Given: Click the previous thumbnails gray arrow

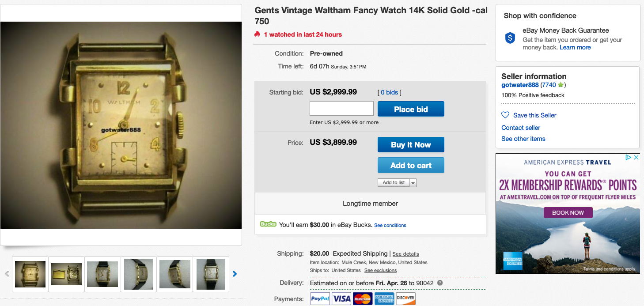Looking at the screenshot, I should point(7,274).
